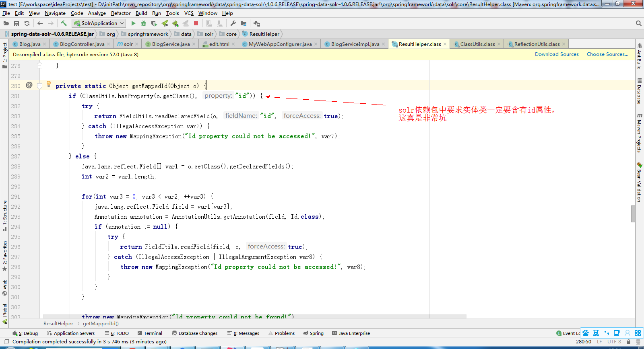Screen dimensions: 644x349
Task: Click the getMappedId() breadcrumb at editor bottom
Action: 101,324
